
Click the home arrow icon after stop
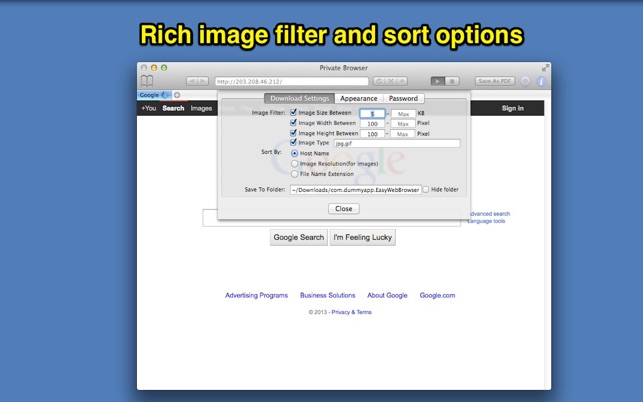click(x=402, y=81)
